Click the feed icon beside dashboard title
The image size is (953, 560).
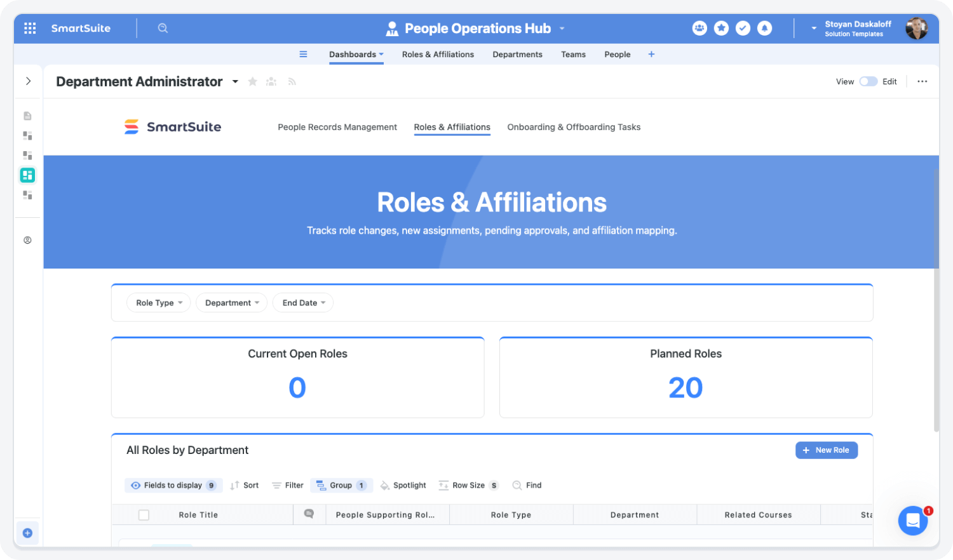292,81
